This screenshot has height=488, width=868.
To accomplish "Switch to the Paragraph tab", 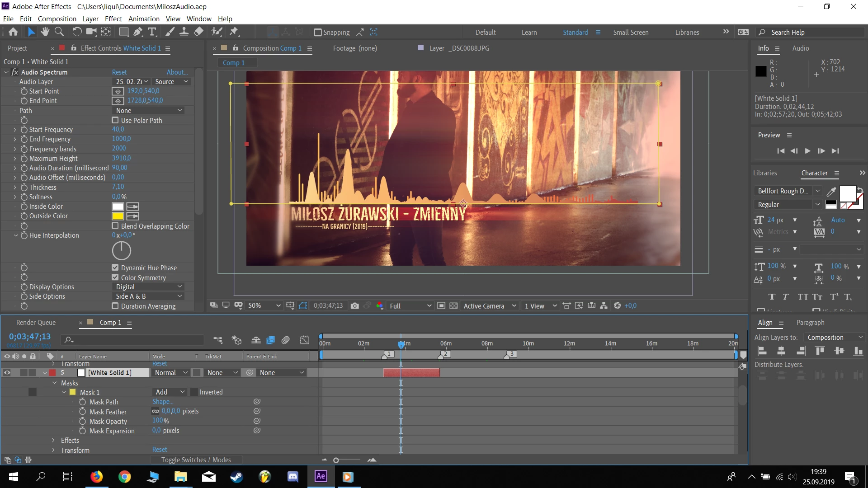I will click(x=810, y=323).
